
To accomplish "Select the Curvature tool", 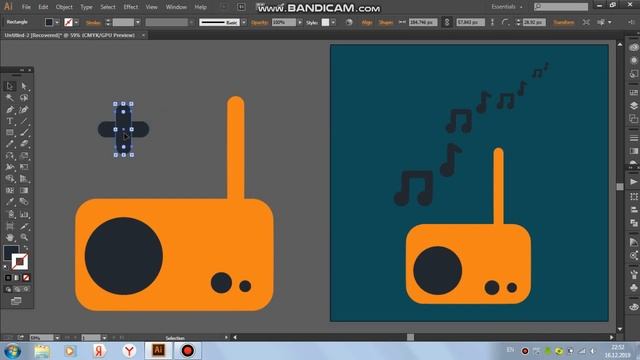I will 24,110.
